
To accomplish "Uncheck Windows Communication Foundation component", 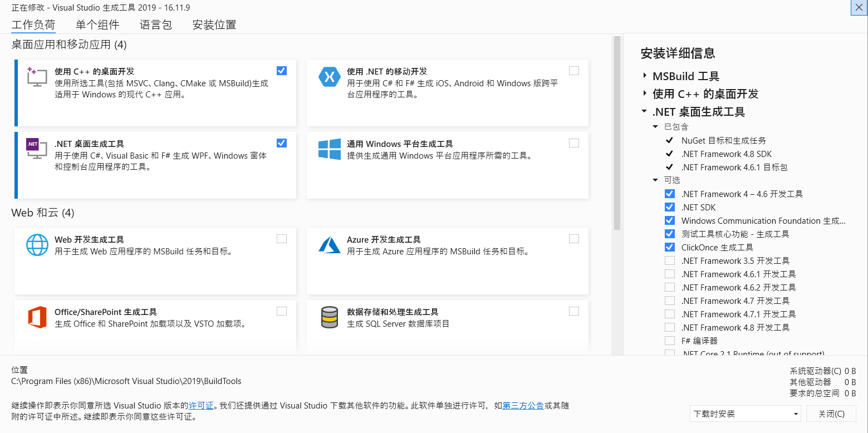I will click(x=670, y=220).
